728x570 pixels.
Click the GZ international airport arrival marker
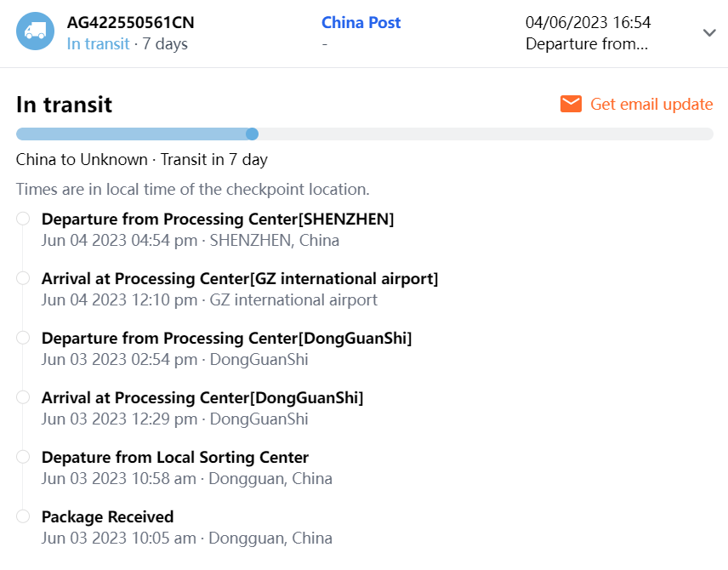click(x=23, y=279)
